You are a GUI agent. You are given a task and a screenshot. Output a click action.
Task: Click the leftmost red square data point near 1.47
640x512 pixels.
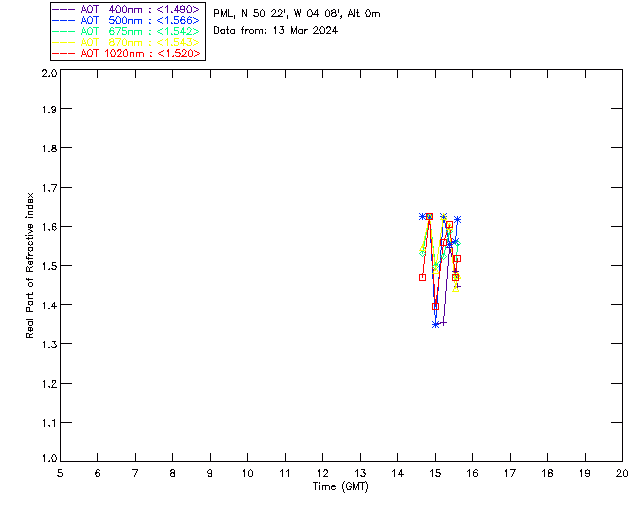click(422, 278)
